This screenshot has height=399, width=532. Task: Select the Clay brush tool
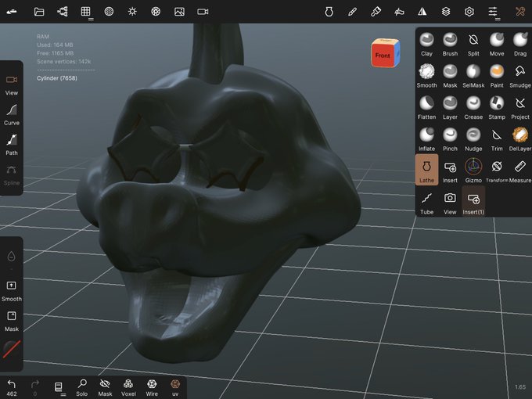pos(426,44)
